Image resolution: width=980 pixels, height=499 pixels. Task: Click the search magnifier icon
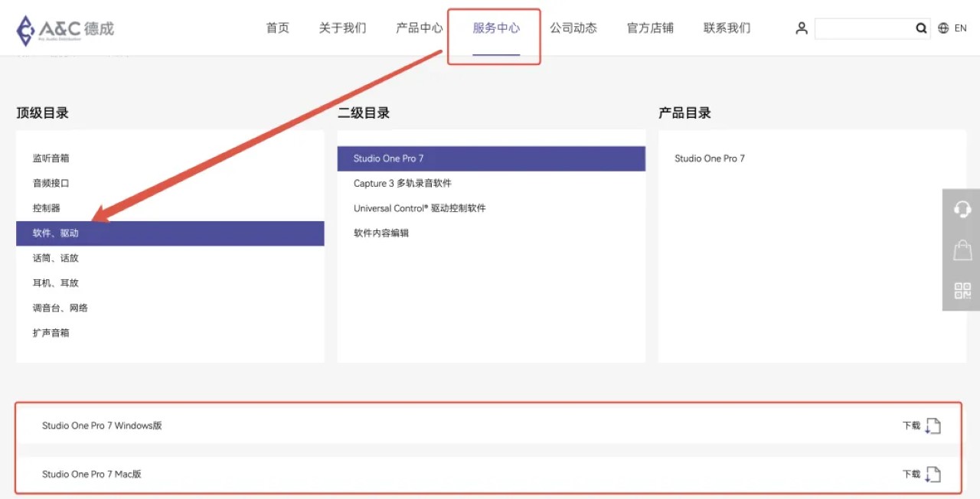(921, 28)
